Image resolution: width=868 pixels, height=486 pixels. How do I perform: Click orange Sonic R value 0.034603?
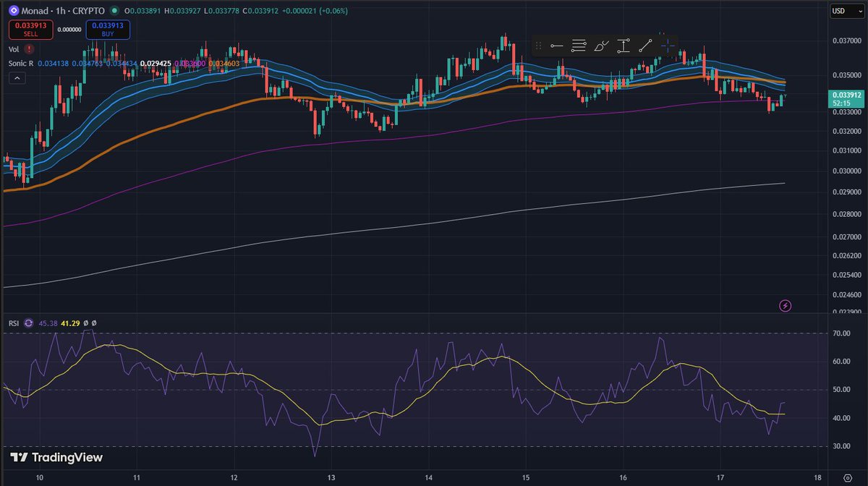coord(224,64)
